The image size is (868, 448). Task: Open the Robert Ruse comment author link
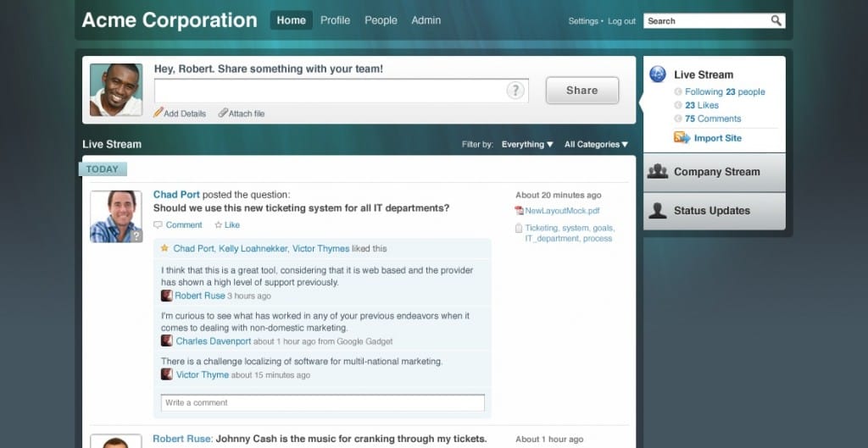point(200,296)
